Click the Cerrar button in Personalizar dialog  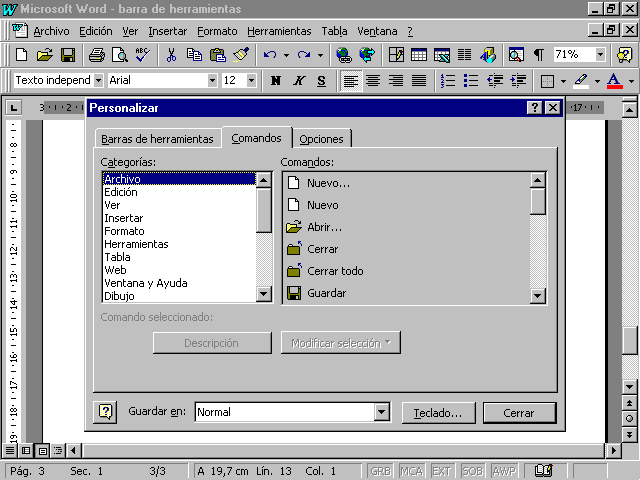pos(519,413)
